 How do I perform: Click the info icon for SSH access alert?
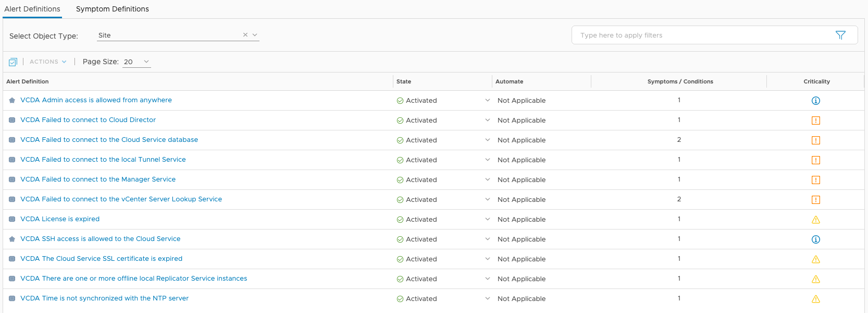pos(816,239)
